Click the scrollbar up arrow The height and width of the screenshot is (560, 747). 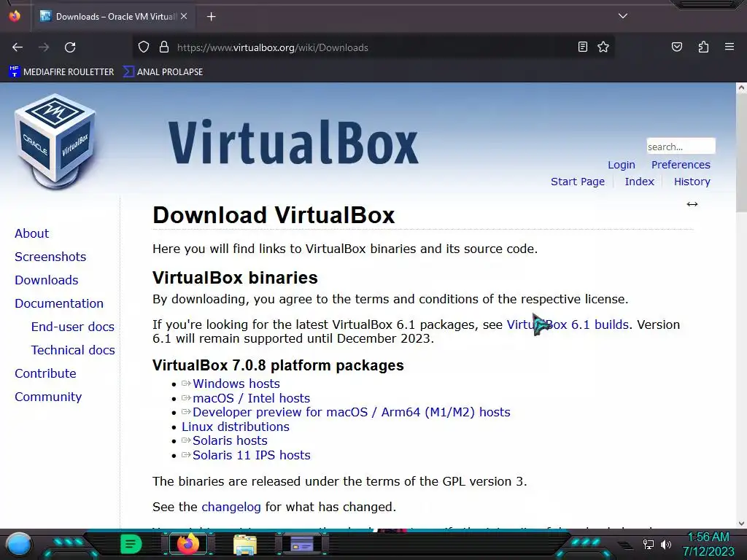tap(741, 87)
